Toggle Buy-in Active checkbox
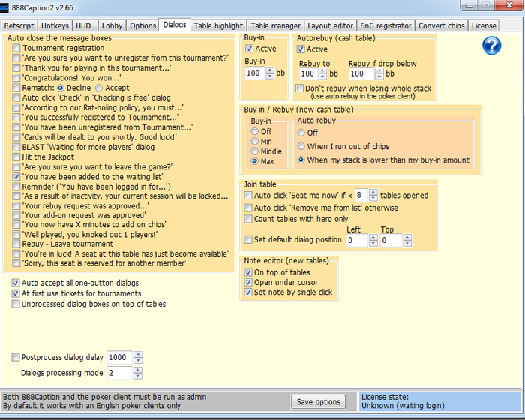The image size is (525, 420). [249, 49]
